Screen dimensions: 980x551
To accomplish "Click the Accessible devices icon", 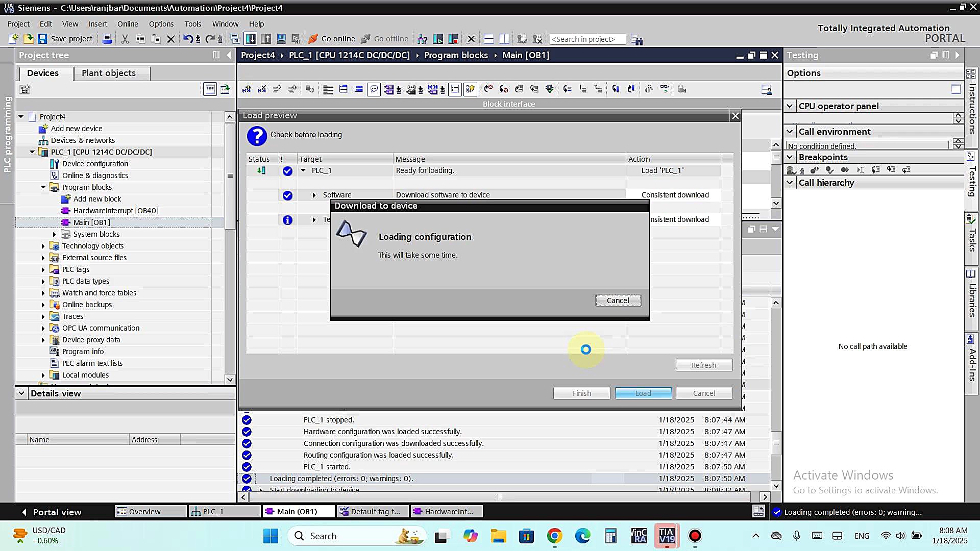I will pos(422,39).
